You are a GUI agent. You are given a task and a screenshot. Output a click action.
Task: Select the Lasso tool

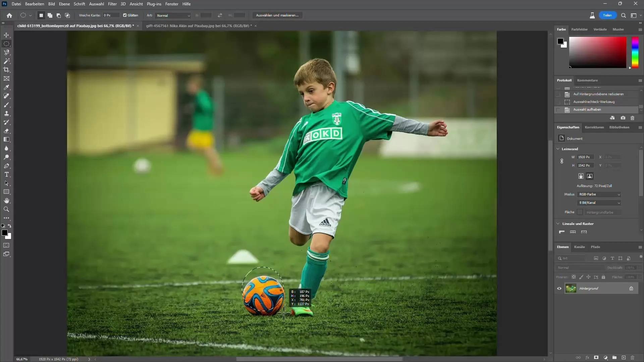6,52
